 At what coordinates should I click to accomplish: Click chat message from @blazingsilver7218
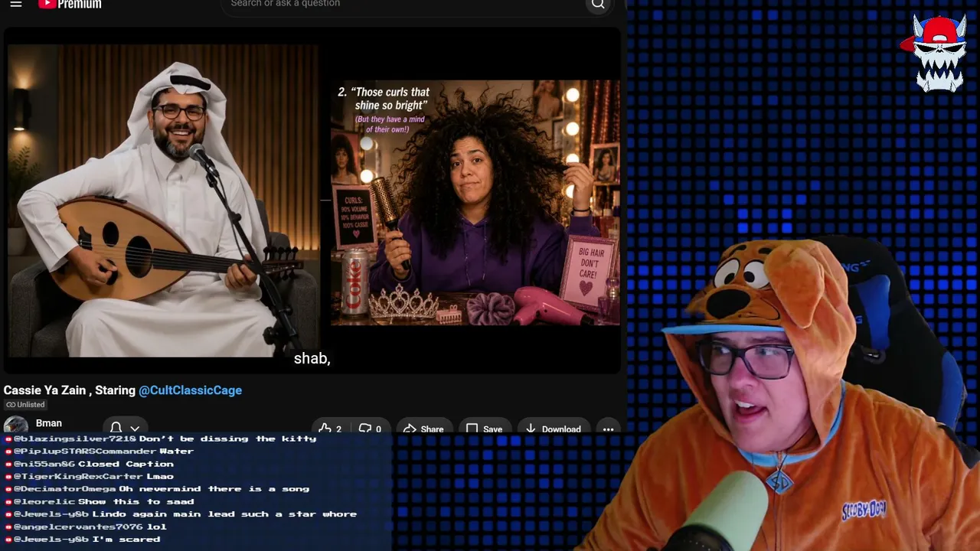coord(161,439)
